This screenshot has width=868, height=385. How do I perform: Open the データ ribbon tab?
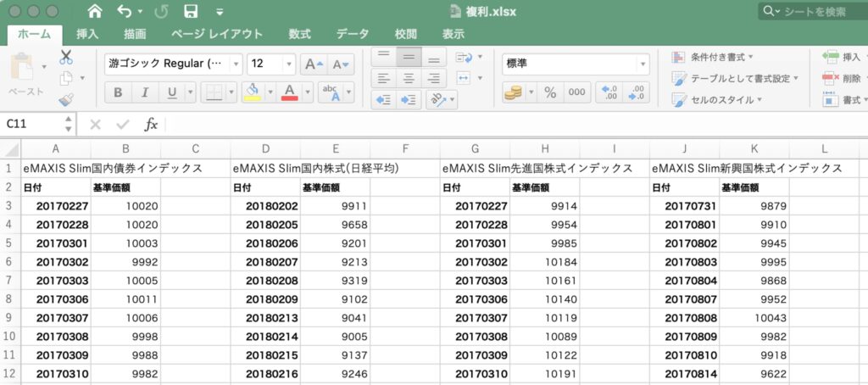tap(352, 35)
